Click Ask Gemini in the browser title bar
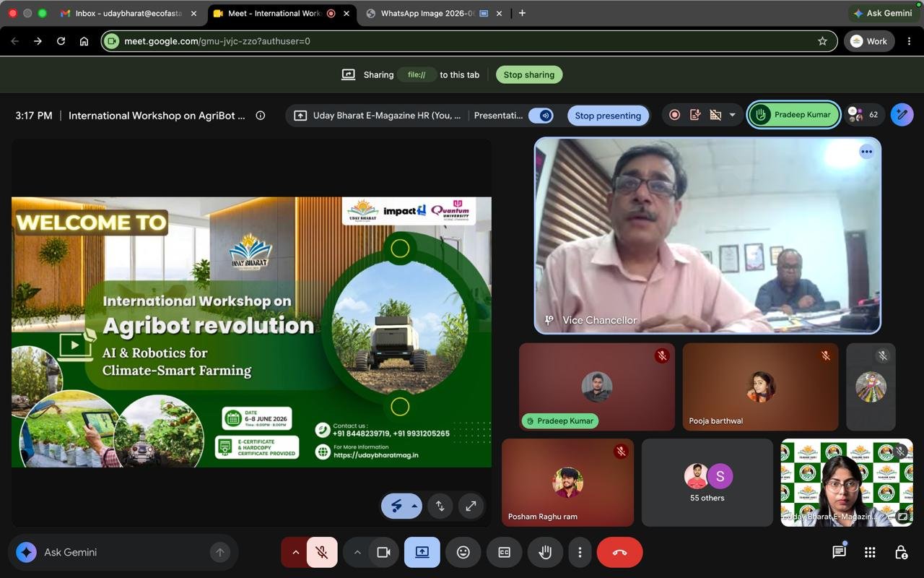This screenshot has width=924, height=578. (x=882, y=13)
